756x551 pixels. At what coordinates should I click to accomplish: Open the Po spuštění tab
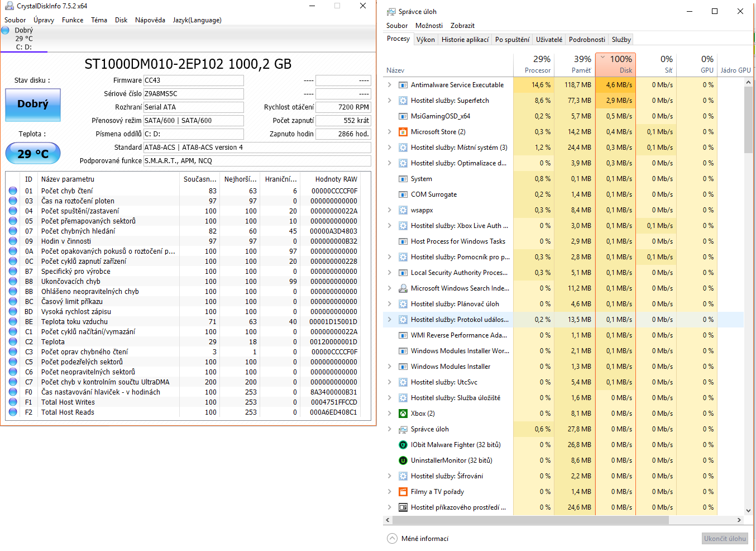[512, 40]
